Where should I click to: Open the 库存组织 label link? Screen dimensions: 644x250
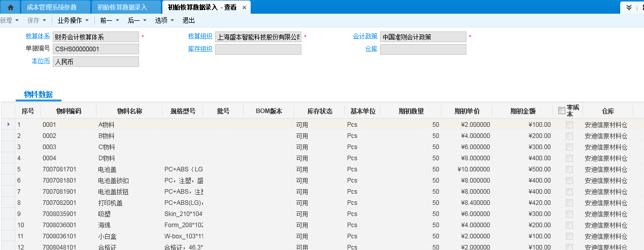[x=200, y=49]
